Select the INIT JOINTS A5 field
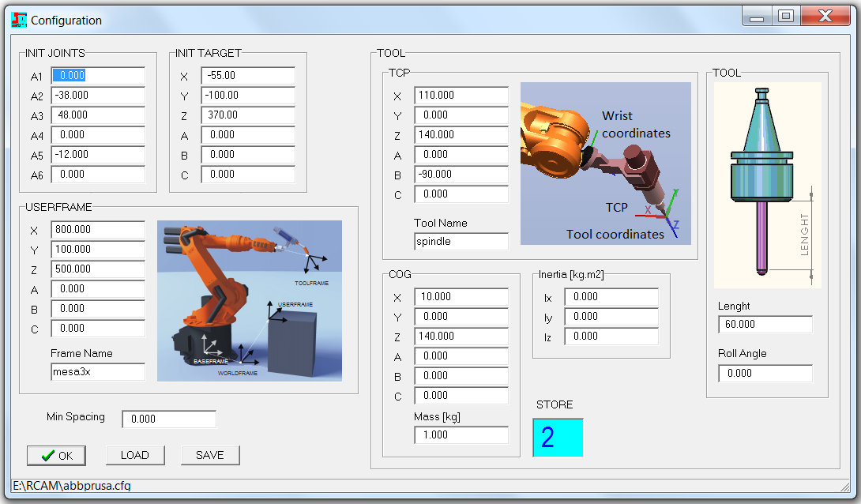Image resolution: width=861 pixels, height=504 pixels. (x=98, y=155)
